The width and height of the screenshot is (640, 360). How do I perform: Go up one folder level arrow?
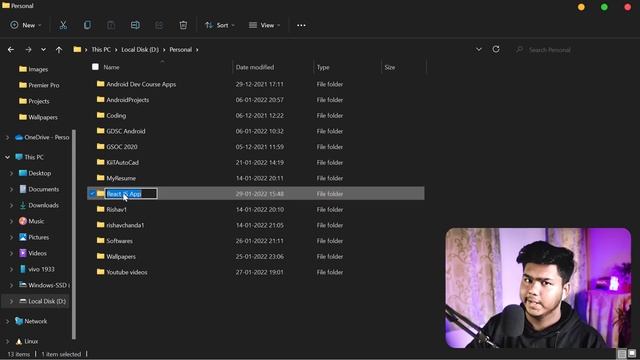(59, 50)
